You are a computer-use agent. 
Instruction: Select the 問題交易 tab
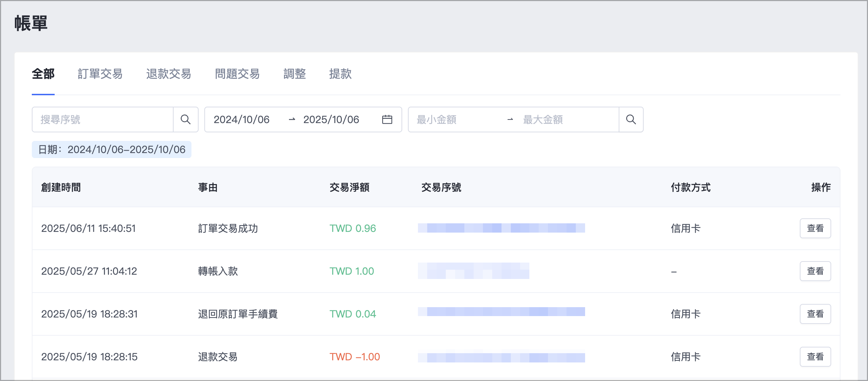(x=237, y=74)
